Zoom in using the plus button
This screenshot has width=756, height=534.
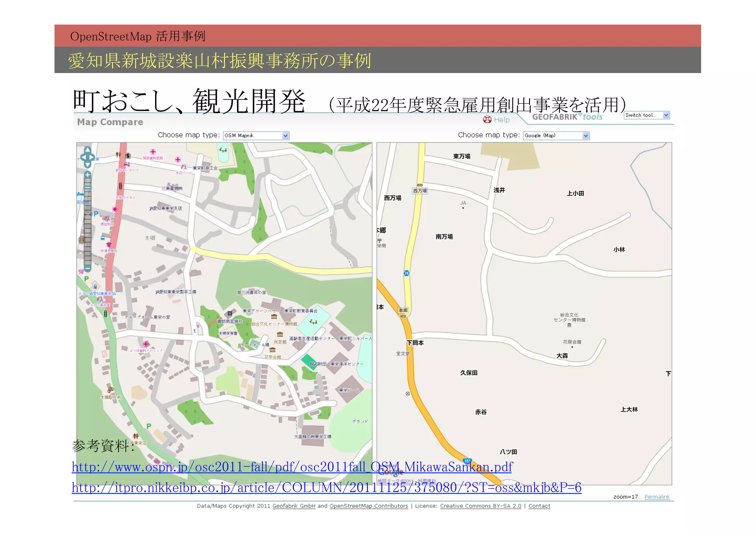point(87,175)
